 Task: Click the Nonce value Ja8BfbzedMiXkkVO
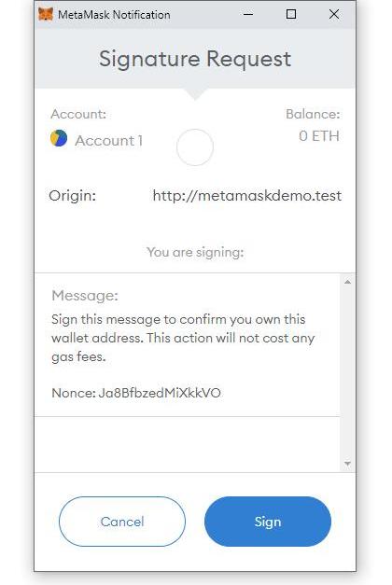(x=160, y=393)
